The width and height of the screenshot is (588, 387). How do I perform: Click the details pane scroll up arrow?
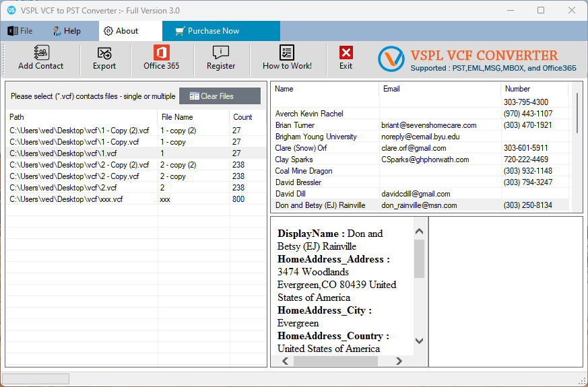tap(419, 232)
